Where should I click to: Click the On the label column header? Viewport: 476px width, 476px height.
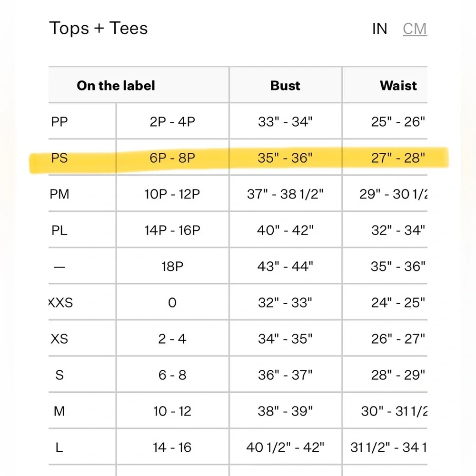click(x=116, y=86)
